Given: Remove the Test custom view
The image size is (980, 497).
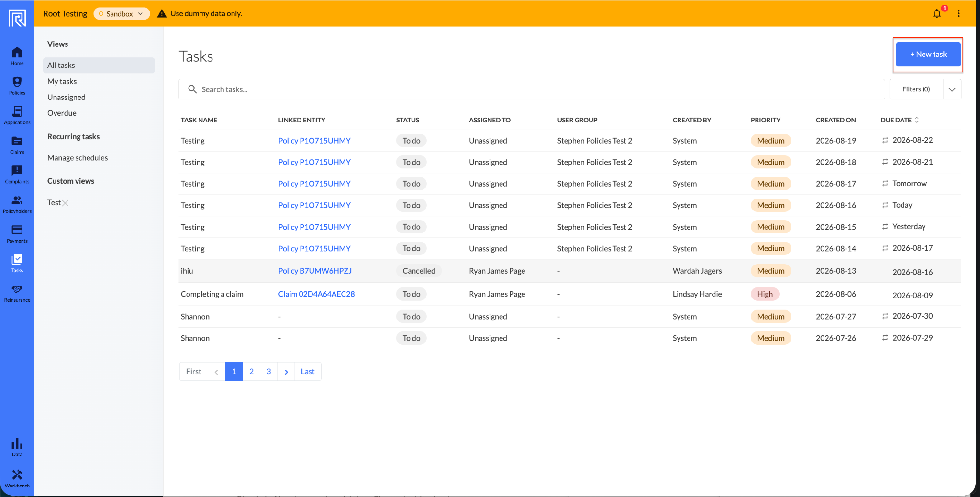Looking at the screenshot, I should (x=66, y=203).
